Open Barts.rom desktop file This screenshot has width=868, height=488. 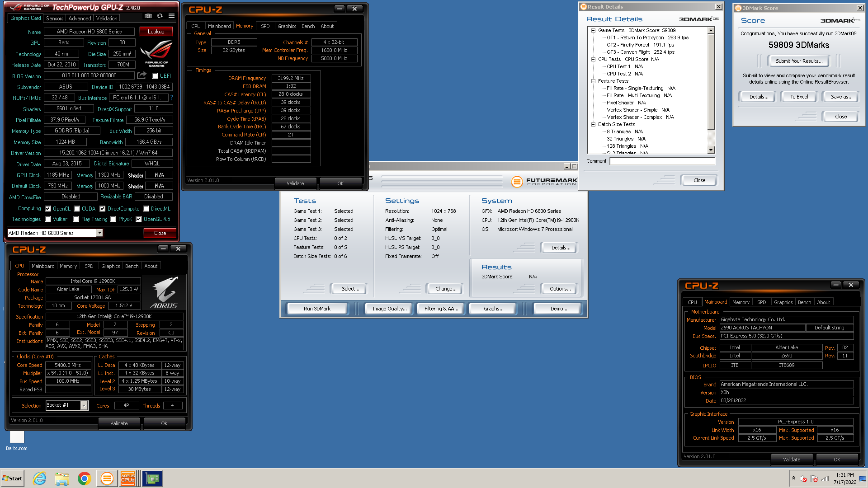[x=17, y=441]
